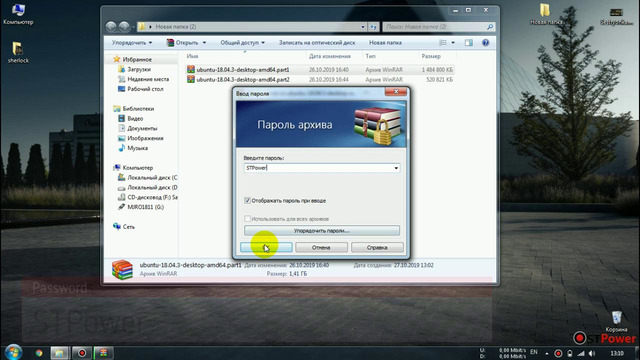The height and width of the screenshot is (360, 640).
Task: Open Загрузки in the sidebar
Action: [x=139, y=69]
